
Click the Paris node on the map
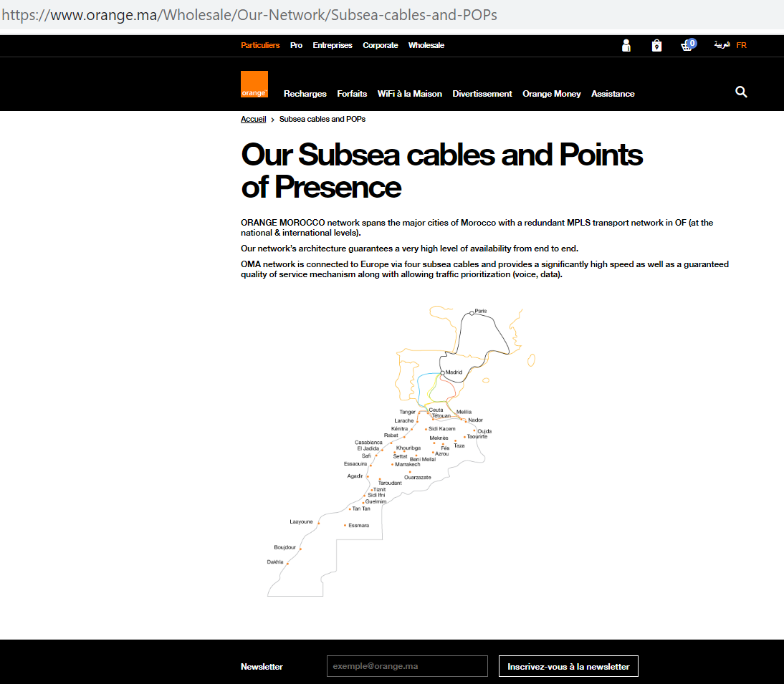472,313
